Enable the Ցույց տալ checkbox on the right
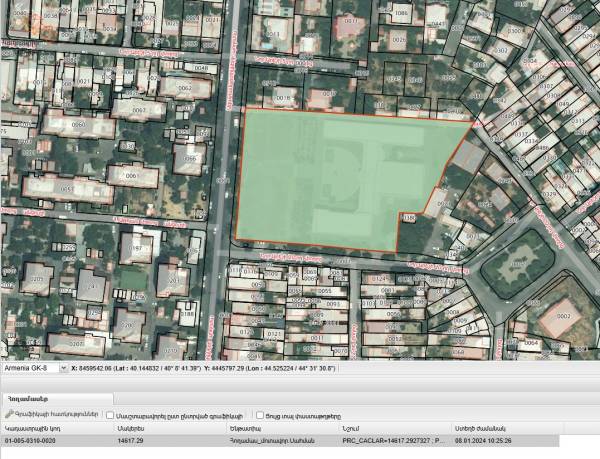This screenshot has width=600, height=459. coord(260,414)
